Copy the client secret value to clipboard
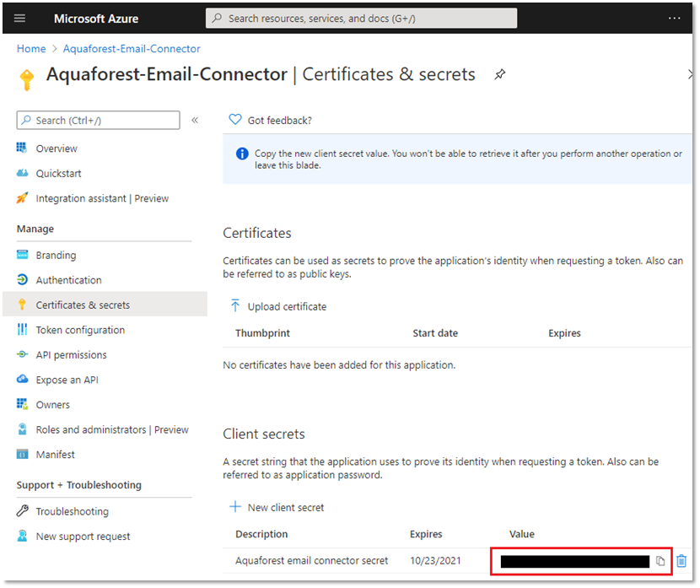 tap(660, 561)
